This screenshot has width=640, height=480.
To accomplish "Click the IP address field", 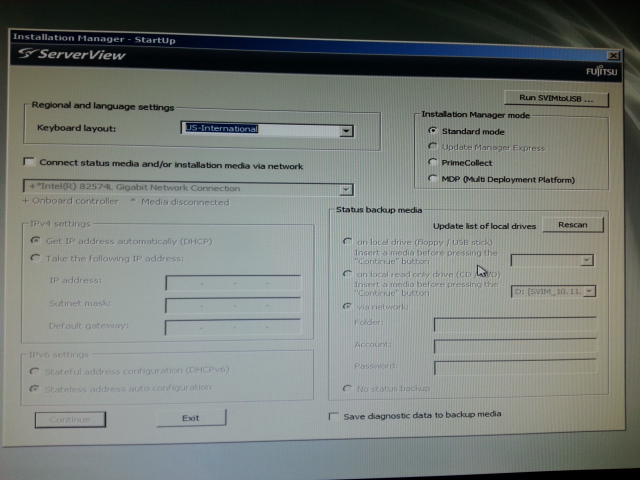I will (x=233, y=282).
